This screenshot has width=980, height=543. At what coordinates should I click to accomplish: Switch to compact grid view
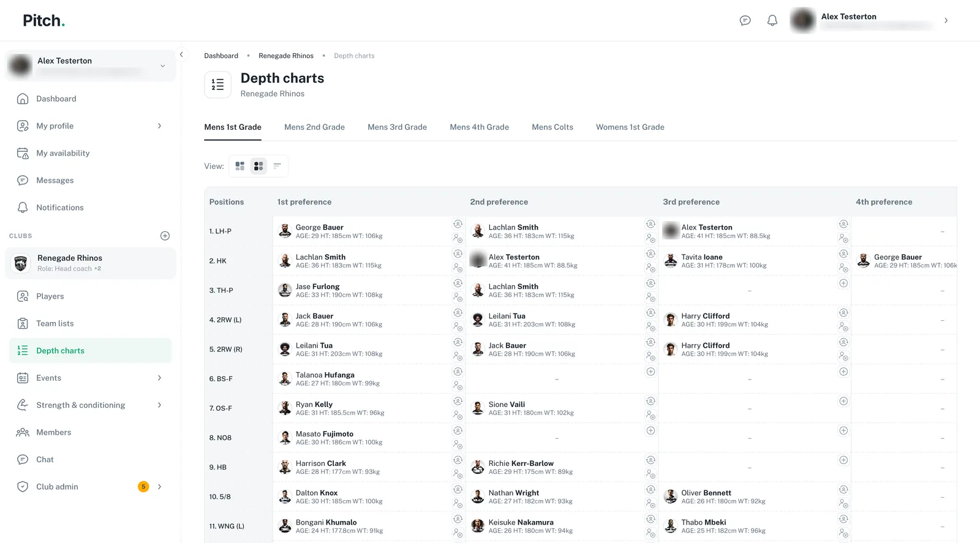(x=258, y=166)
